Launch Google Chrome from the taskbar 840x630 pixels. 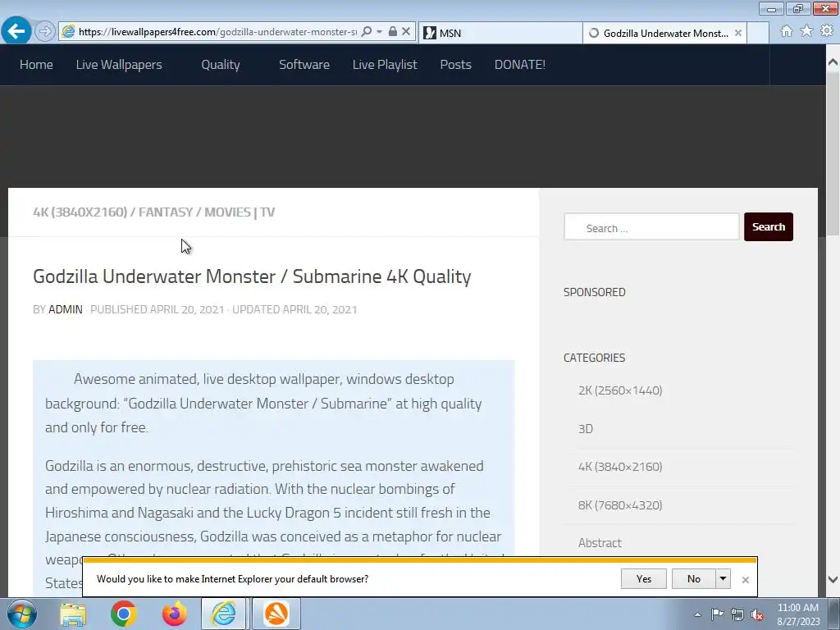pos(124,614)
